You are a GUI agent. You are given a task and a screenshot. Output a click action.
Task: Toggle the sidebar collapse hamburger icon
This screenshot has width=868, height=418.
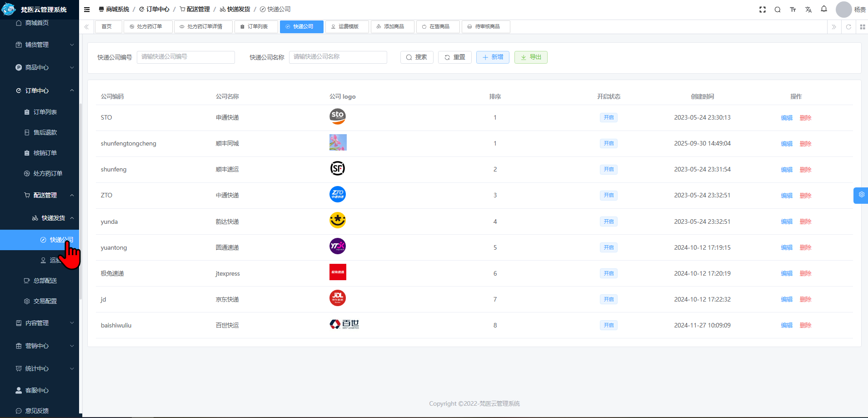87,9
